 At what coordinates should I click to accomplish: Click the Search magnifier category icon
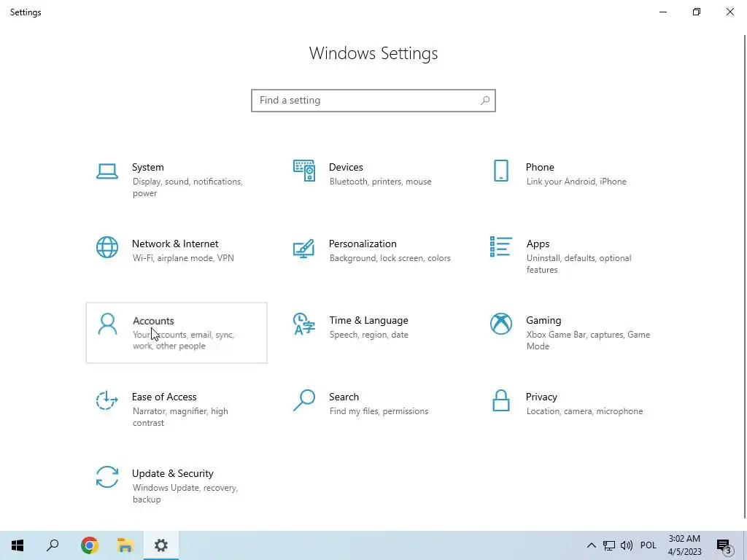(304, 400)
